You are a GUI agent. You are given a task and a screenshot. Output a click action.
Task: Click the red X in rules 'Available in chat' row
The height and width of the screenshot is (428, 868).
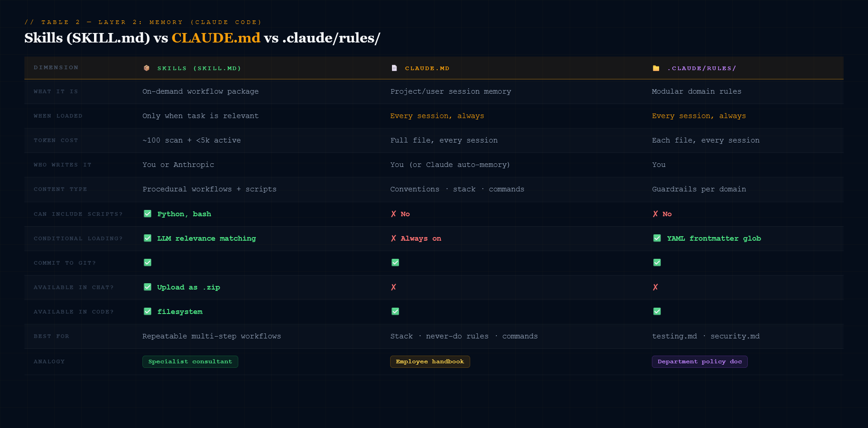[656, 287]
